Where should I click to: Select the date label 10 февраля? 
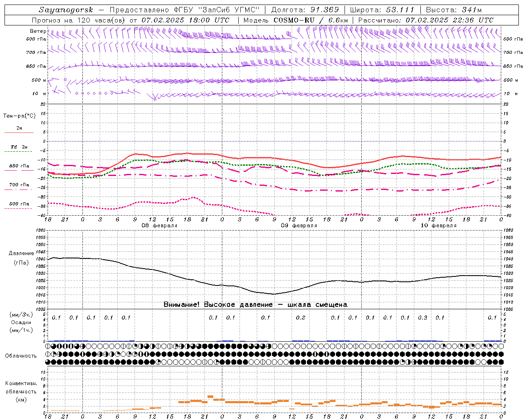(438, 226)
